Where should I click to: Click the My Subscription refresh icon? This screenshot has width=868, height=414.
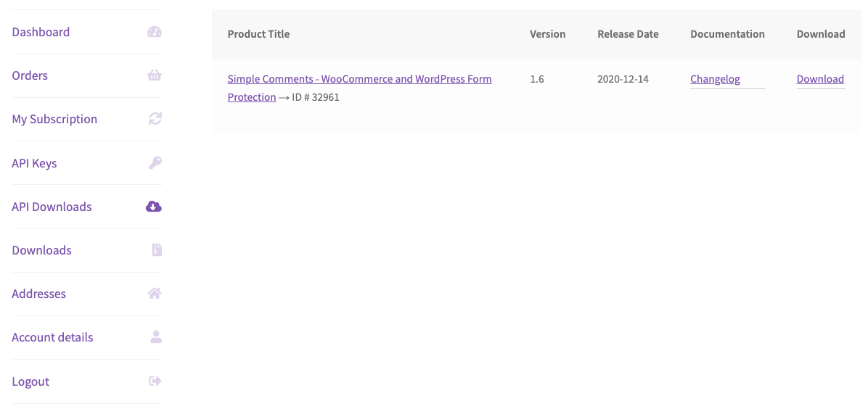[155, 119]
